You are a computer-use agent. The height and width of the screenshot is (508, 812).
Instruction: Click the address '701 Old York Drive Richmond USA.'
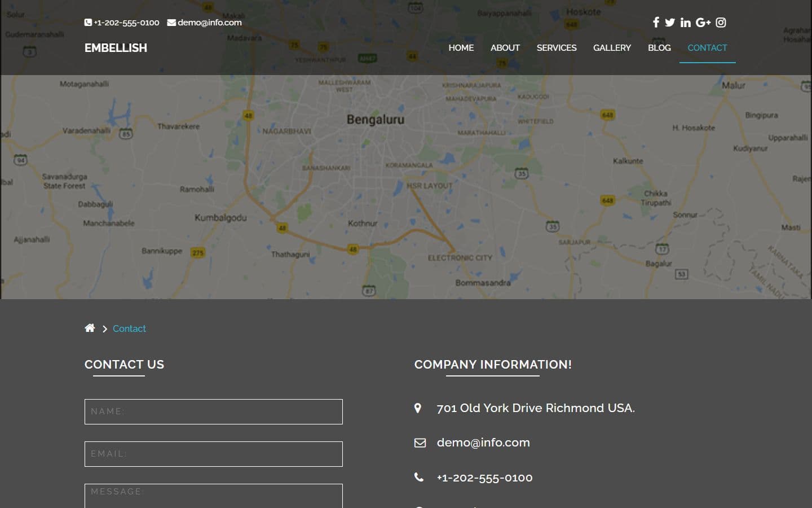coord(536,408)
